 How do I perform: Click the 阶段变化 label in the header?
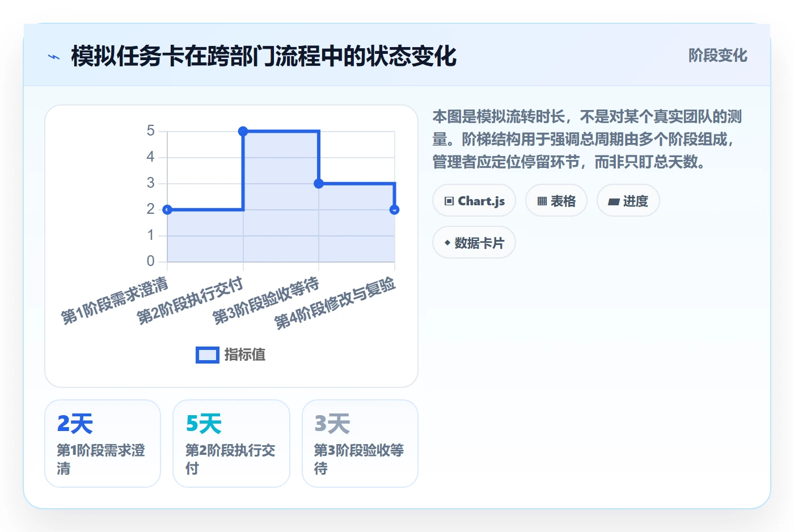click(717, 56)
